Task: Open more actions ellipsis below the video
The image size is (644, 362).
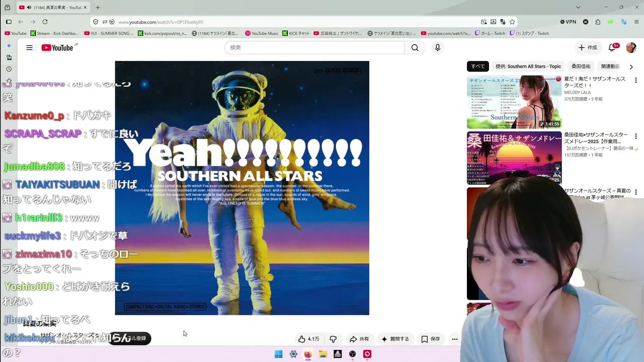Action: point(455,339)
